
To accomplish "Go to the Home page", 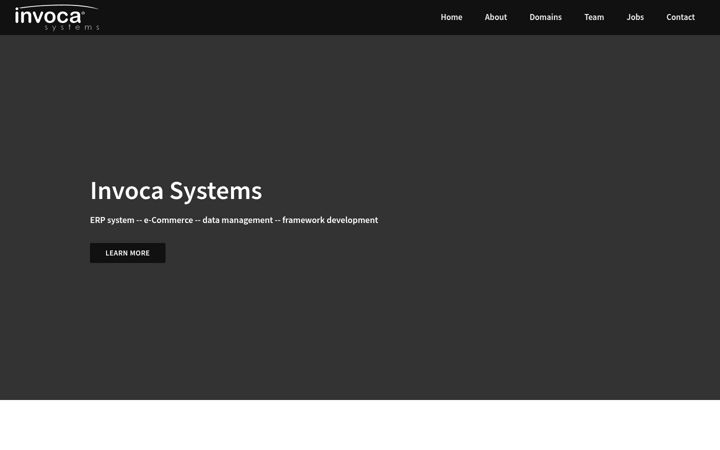I will [x=451, y=17].
